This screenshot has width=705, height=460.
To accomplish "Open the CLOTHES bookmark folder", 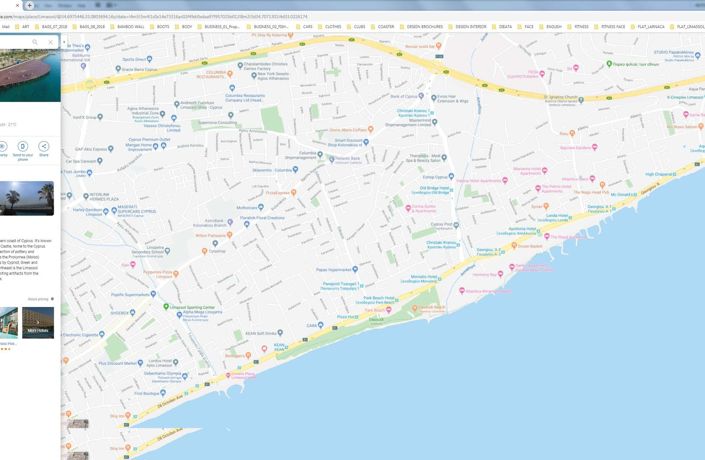I will (330, 27).
